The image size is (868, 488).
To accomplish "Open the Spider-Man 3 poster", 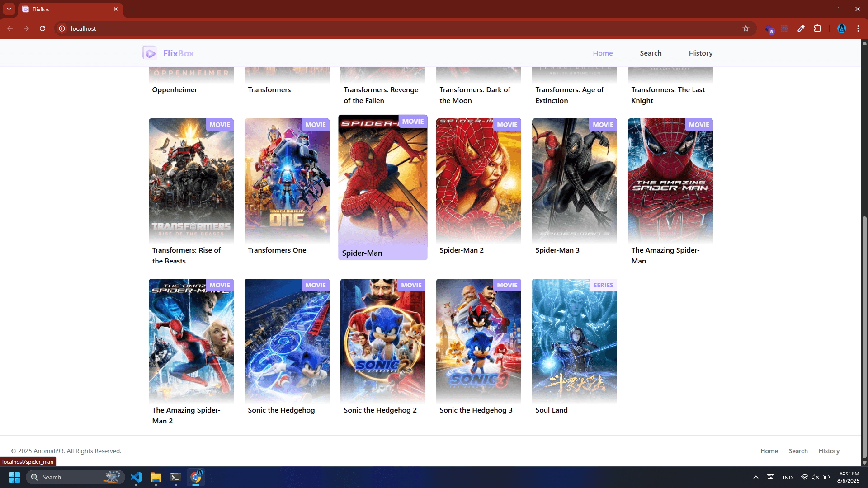I will coord(574,181).
